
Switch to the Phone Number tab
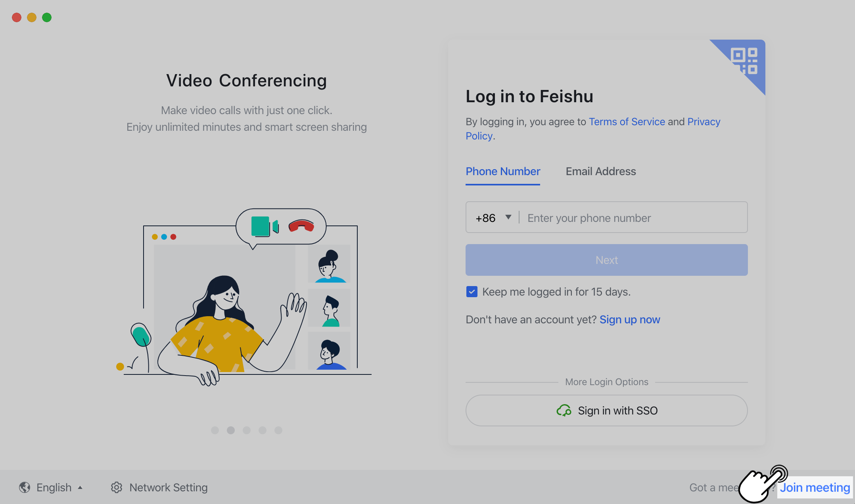[503, 172]
